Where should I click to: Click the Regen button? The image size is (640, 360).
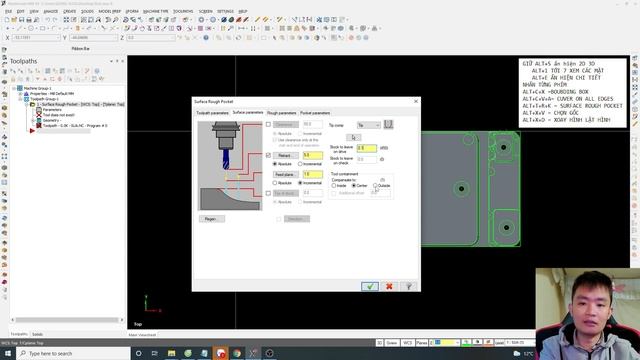coord(211,219)
